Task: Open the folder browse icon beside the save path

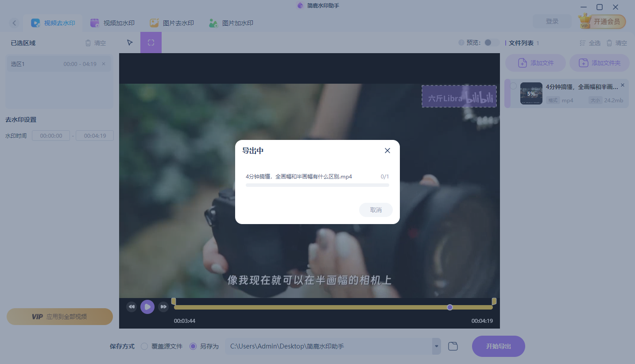Action: point(453,346)
